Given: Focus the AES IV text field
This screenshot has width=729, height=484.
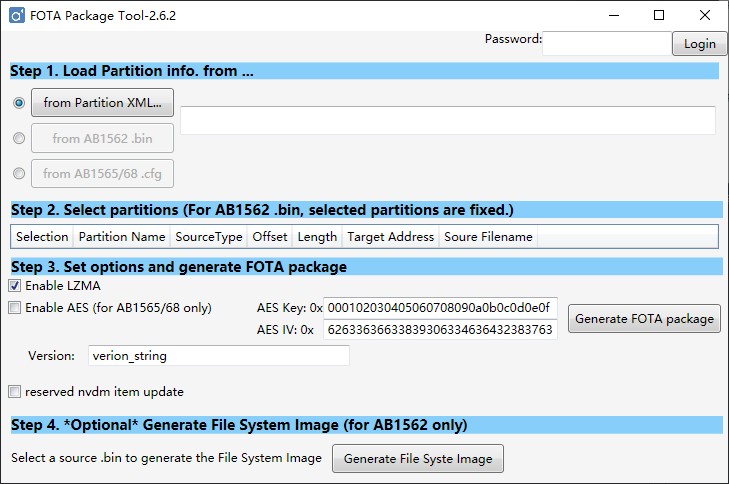Looking at the screenshot, I should click(x=440, y=330).
